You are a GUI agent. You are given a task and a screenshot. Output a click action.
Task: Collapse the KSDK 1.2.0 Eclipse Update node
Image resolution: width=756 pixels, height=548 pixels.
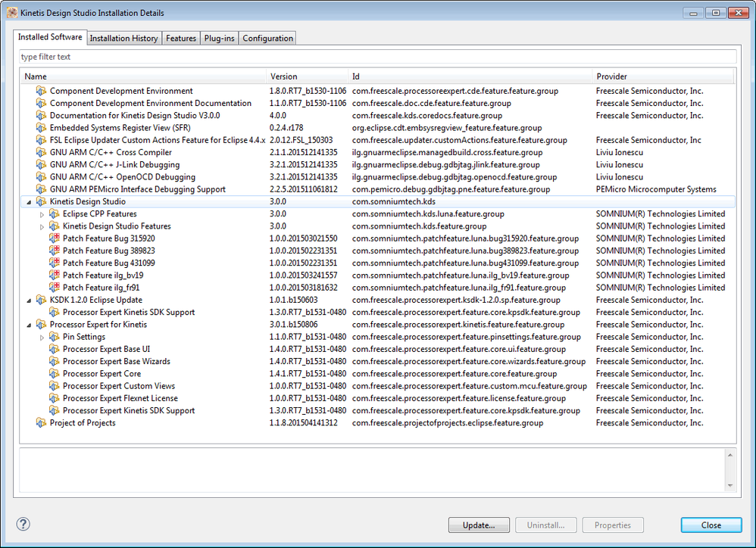coord(29,300)
